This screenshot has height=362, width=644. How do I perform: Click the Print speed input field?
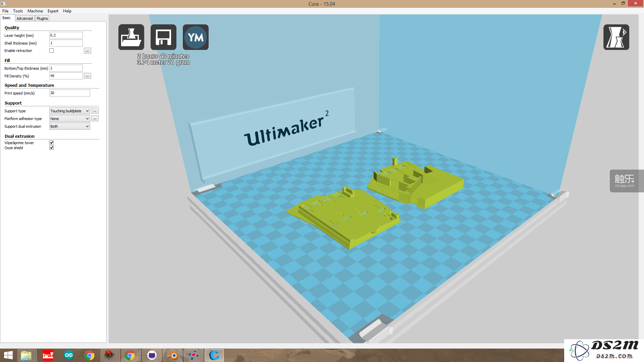(70, 93)
